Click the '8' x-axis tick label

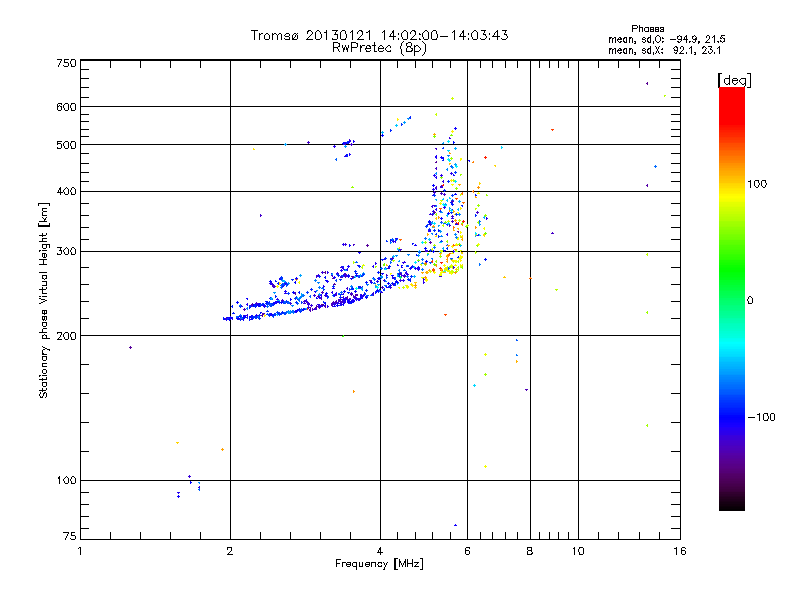530,551
